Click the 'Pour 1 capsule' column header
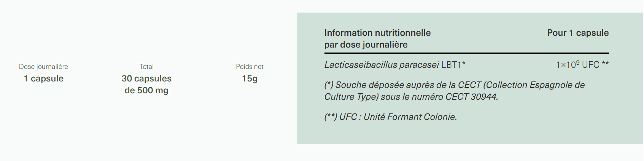Viewport: 644px width, 161px height. coord(578,33)
